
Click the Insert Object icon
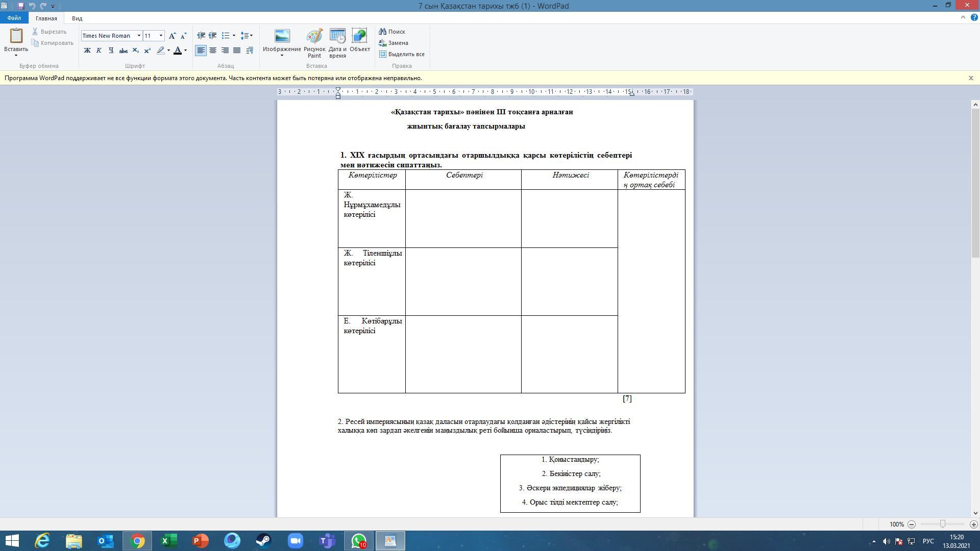tap(359, 37)
